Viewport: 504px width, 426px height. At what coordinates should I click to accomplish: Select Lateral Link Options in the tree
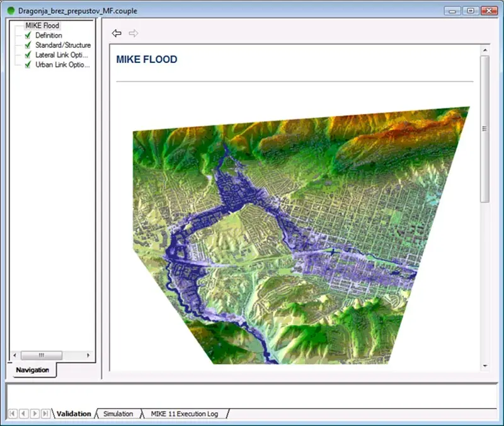[61, 55]
